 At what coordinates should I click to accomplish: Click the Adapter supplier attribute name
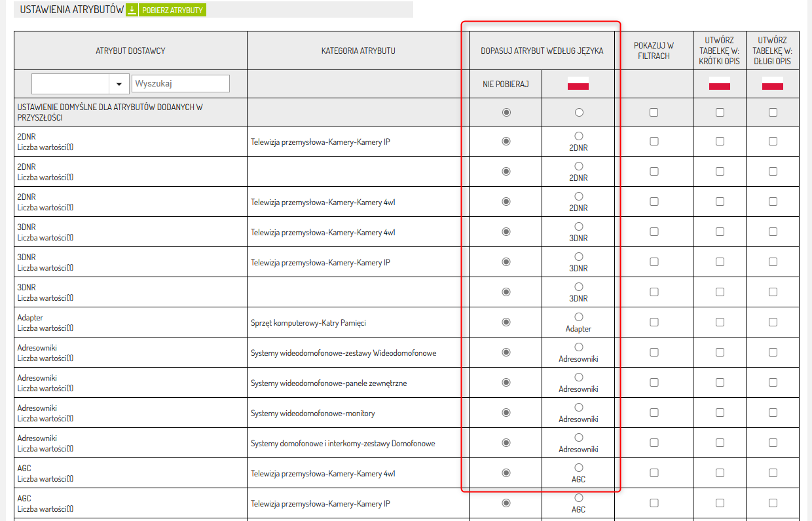click(30, 318)
